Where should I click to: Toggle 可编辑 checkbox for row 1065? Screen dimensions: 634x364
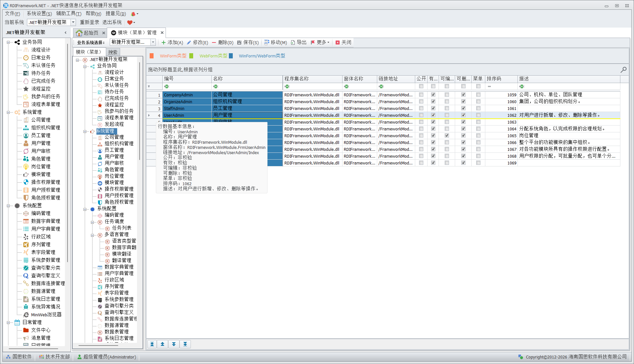pos(447,136)
